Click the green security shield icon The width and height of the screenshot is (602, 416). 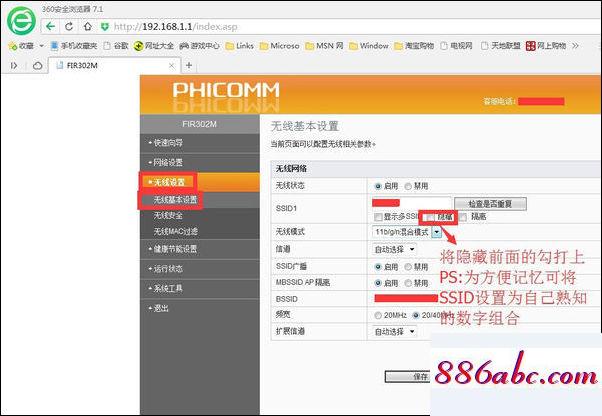tap(104, 26)
